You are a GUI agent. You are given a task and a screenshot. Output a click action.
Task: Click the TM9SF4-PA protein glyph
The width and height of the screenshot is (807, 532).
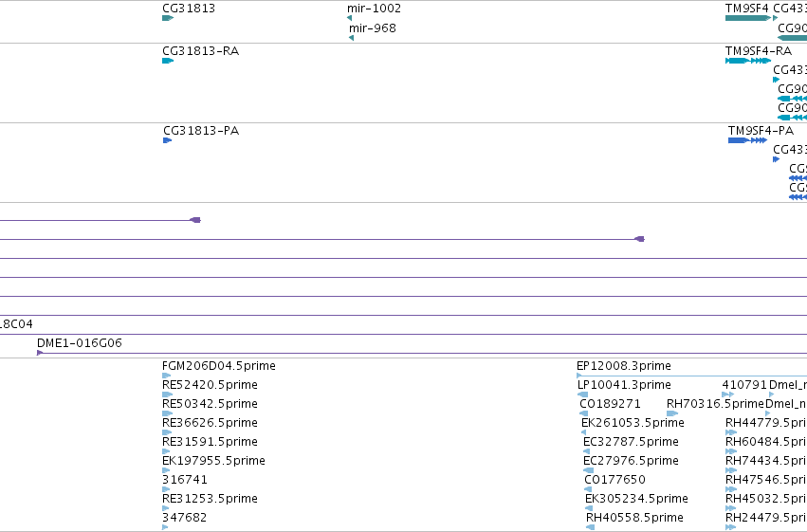pyautogui.click(x=748, y=140)
